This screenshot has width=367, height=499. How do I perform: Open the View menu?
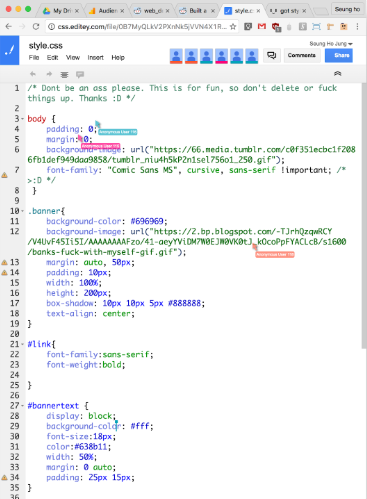tap(73, 58)
